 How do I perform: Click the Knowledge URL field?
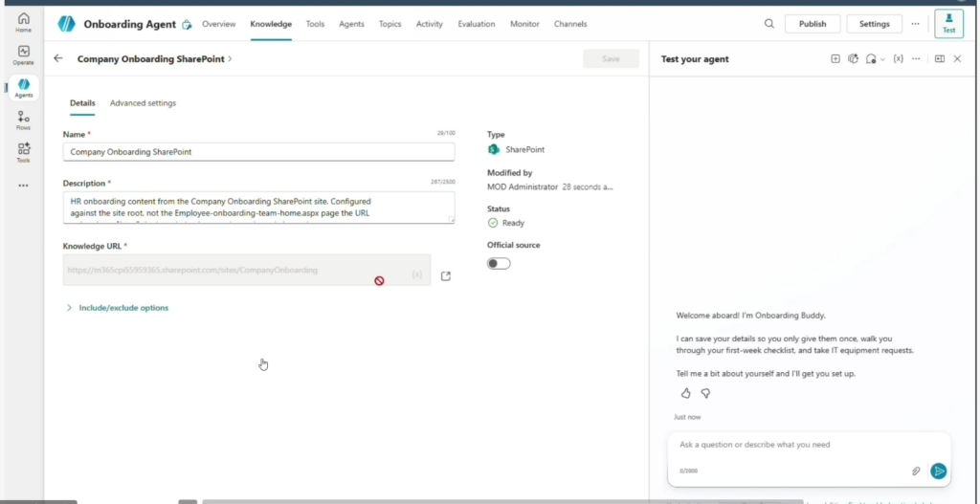[246, 270]
